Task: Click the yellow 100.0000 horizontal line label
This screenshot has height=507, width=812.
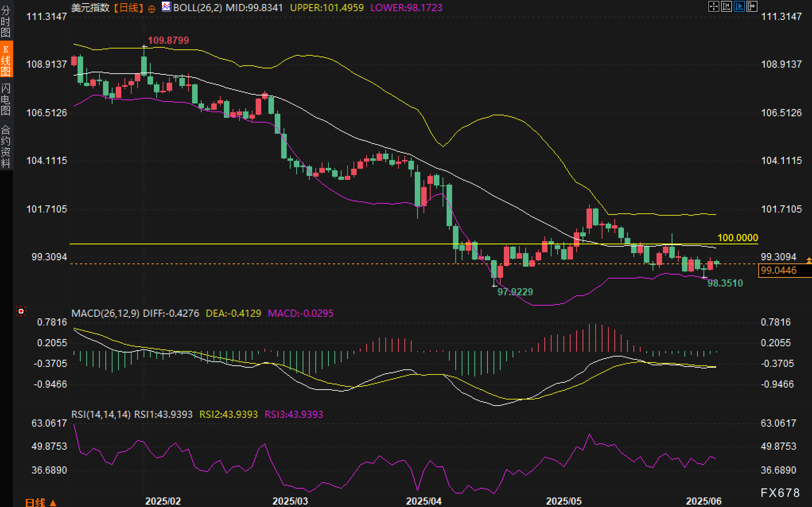Action: pyautogui.click(x=737, y=238)
